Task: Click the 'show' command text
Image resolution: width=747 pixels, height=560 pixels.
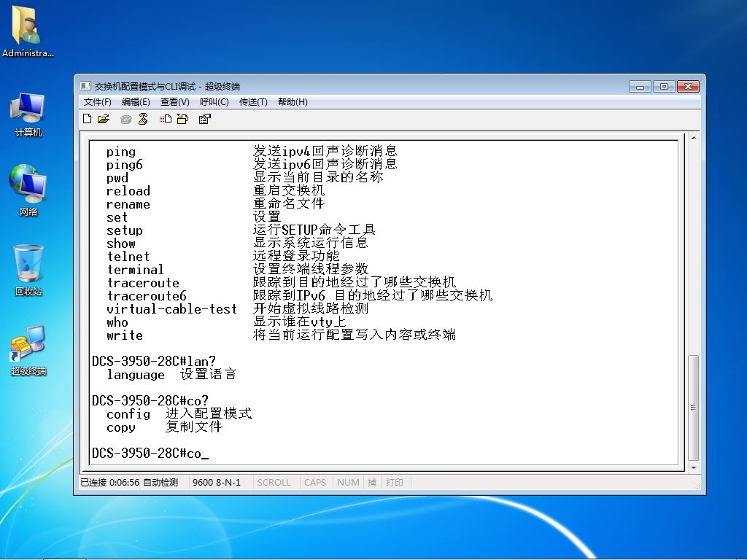Action: click(x=121, y=244)
